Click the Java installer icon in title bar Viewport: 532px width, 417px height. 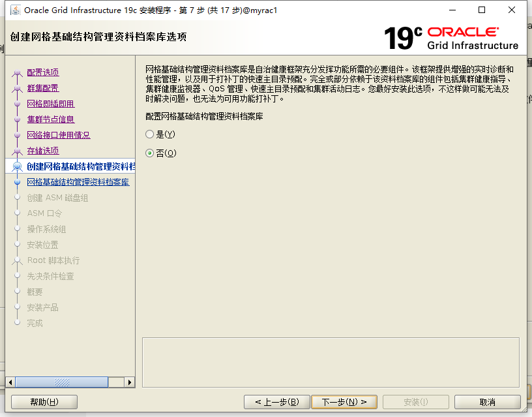(x=15, y=10)
